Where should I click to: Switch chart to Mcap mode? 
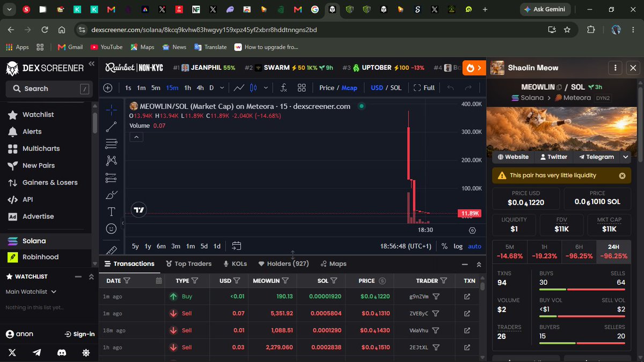pyautogui.click(x=349, y=87)
